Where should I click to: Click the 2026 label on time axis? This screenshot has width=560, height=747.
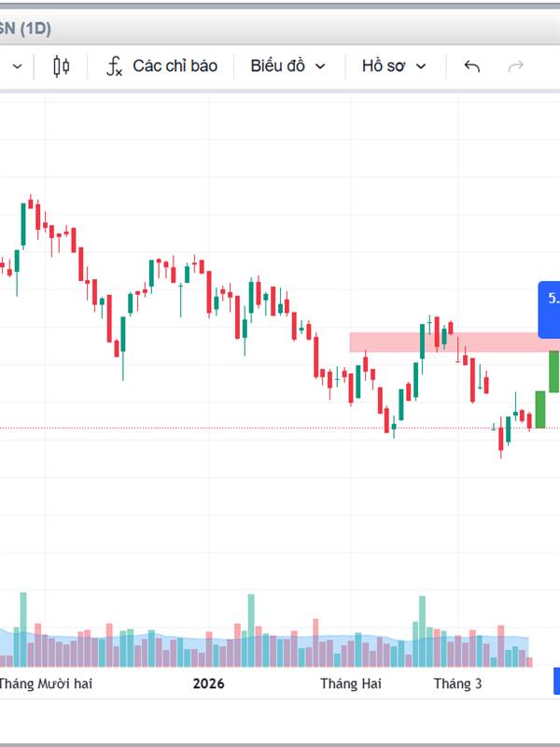tap(209, 684)
